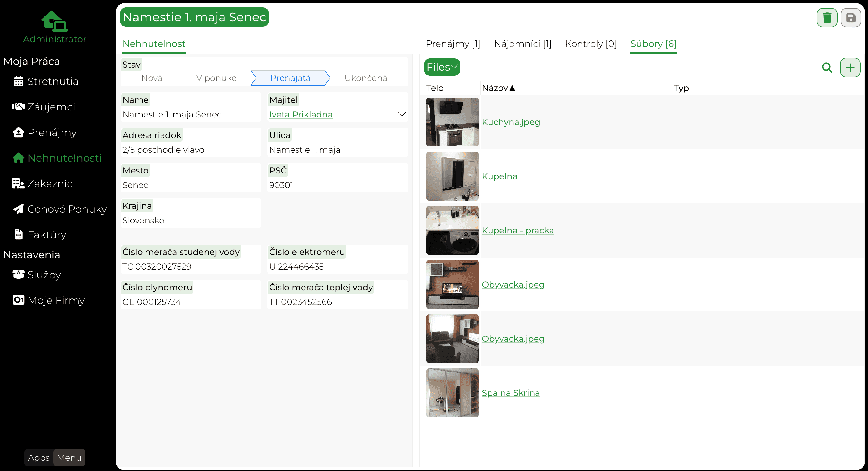This screenshot has width=868, height=471.
Task: Set status to Ukončená
Action: click(365, 78)
